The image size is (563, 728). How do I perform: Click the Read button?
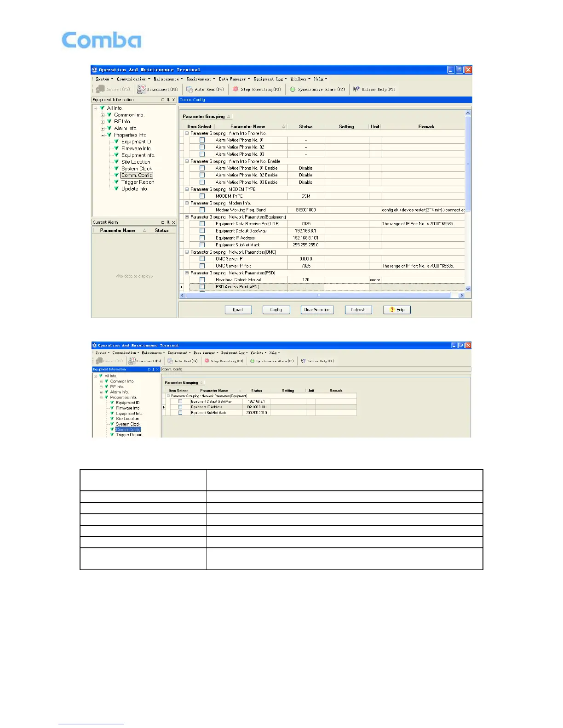pyautogui.click(x=238, y=310)
